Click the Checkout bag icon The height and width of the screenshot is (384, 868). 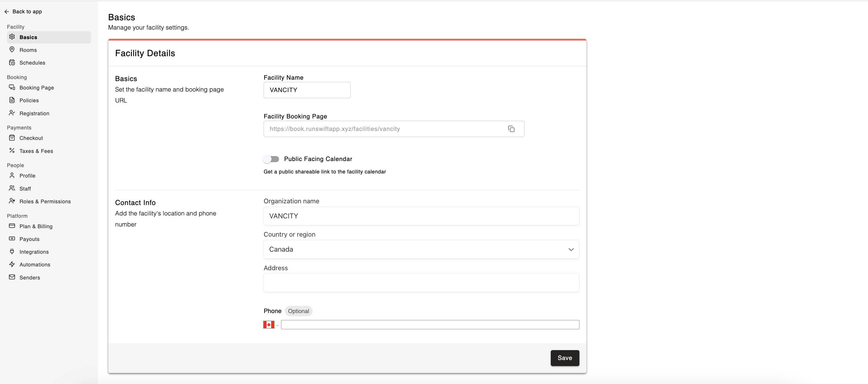[x=12, y=138]
